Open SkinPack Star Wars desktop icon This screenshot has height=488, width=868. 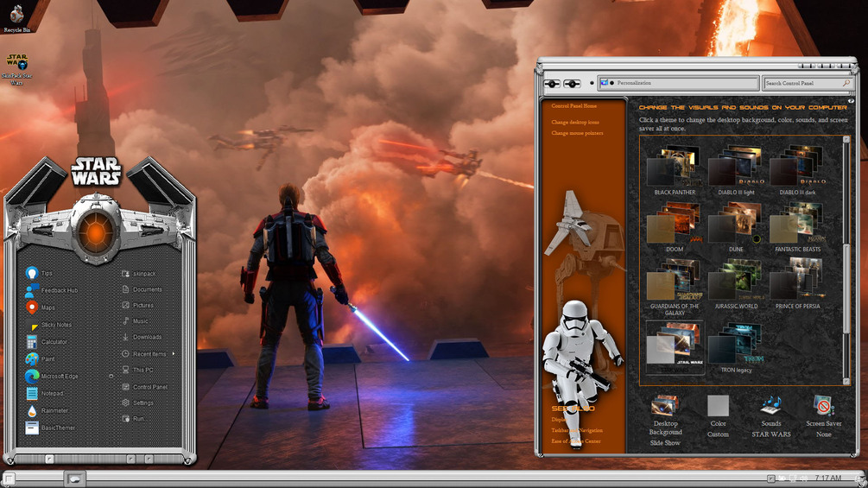click(x=16, y=69)
